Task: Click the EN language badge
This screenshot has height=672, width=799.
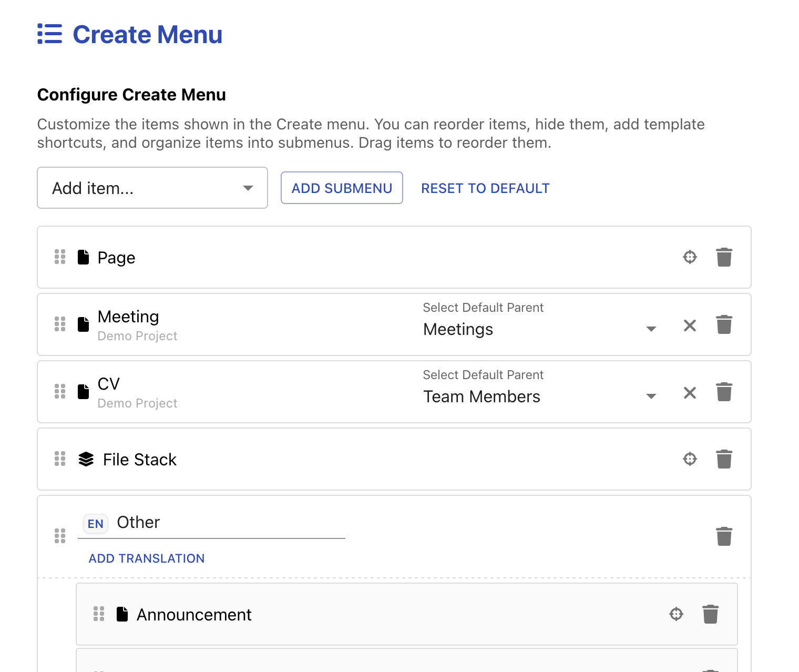Action: (x=96, y=524)
